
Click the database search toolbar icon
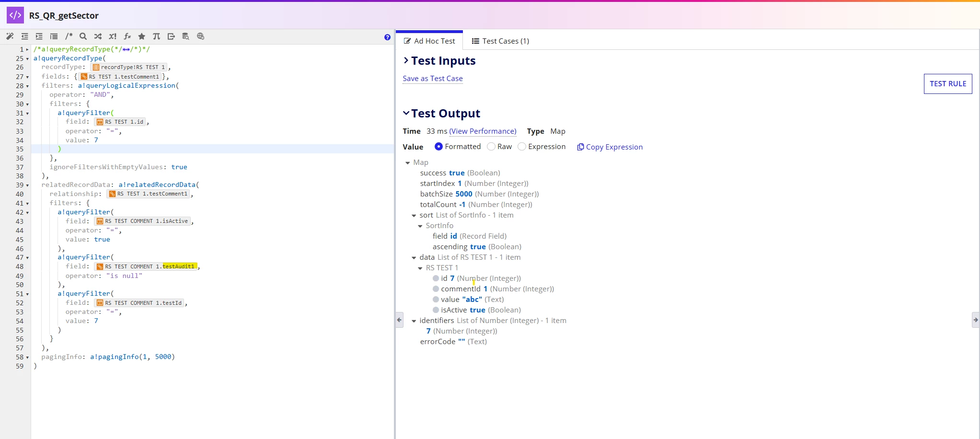tap(185, 36)
